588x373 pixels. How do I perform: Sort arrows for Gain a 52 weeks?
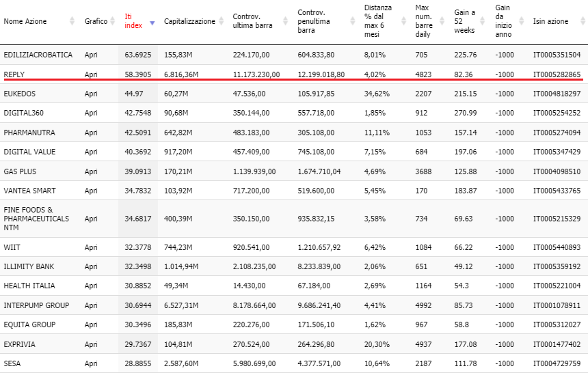click(x=482, y=21)
